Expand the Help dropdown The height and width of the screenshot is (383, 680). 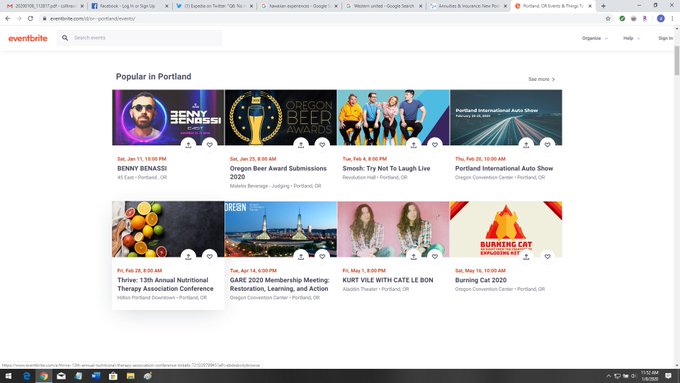631,38
